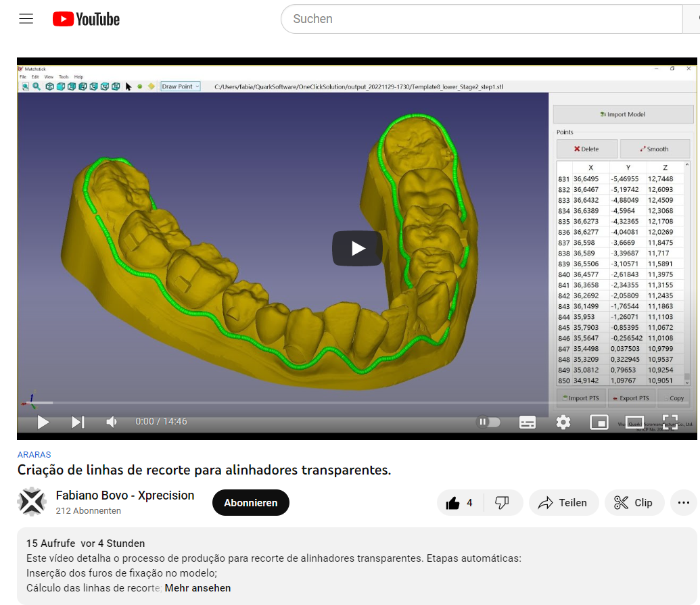Switch to theater mode view
Viewport: 700px width, 605px height.
click(x=634, y=422)
